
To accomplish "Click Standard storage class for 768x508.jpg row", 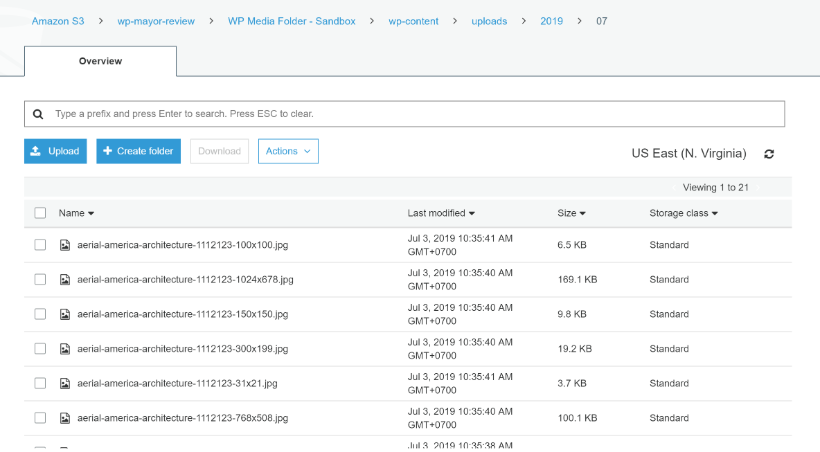I will tap(669, 417).
